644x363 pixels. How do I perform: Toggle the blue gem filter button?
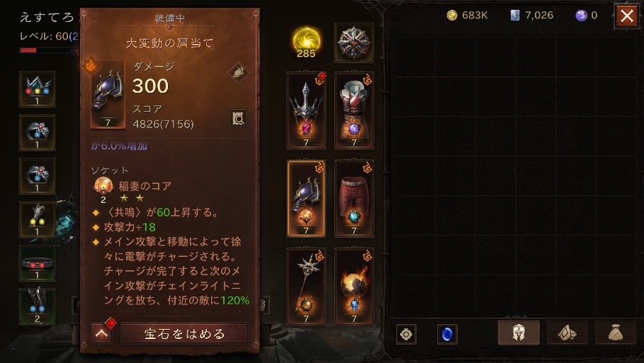point(447,334)
